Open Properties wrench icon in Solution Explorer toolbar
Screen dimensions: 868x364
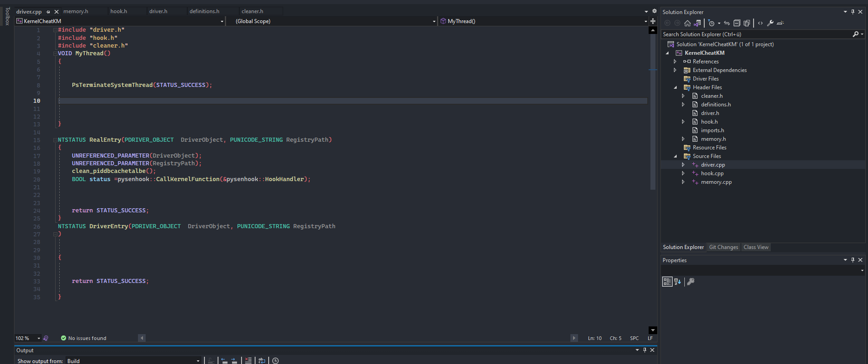coord(770,23)
